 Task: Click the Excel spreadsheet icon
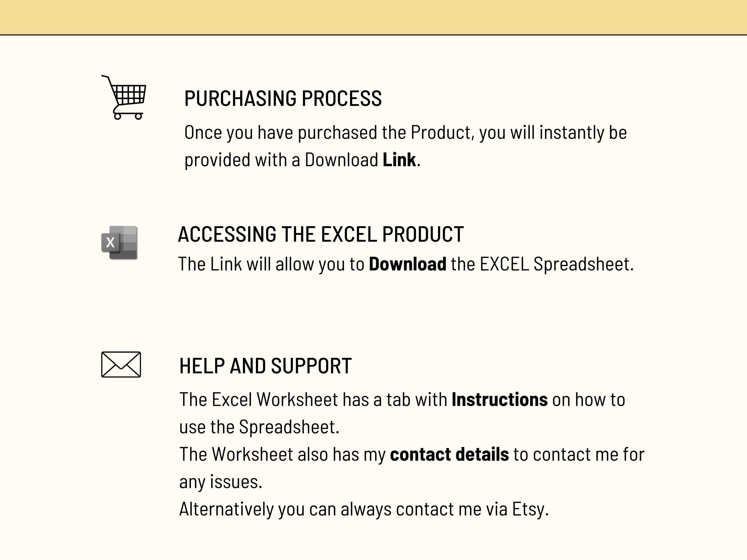click(x=120, y=243)
